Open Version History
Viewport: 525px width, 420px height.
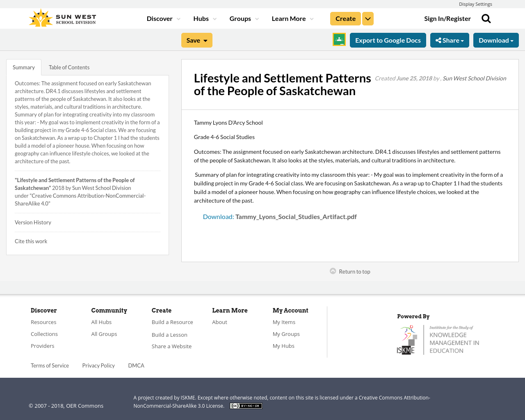pos(33,221)
